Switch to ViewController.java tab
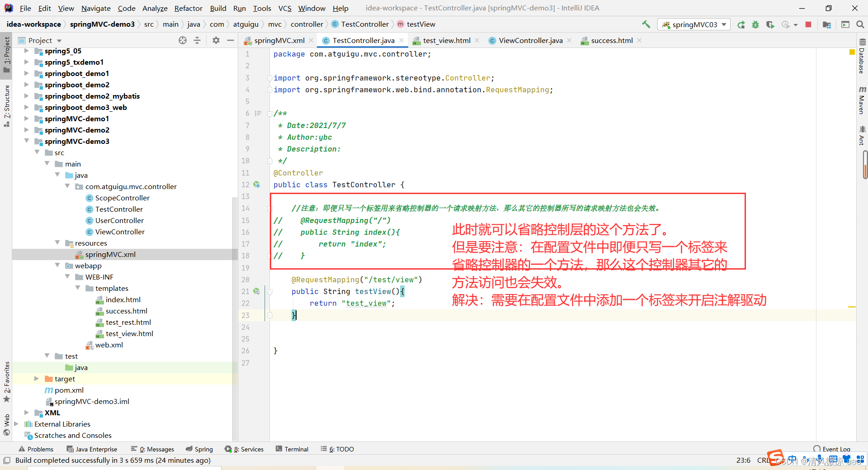Viewport: 868px width, 470px height. click(530, 40)
